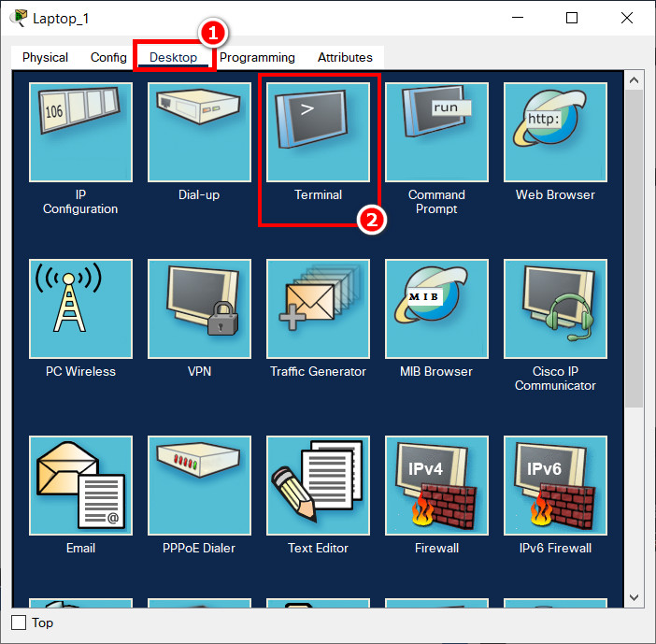Screen dimensions: 656x644
Task: Switch to the Physical tab
Action: (x=45, y=58)
